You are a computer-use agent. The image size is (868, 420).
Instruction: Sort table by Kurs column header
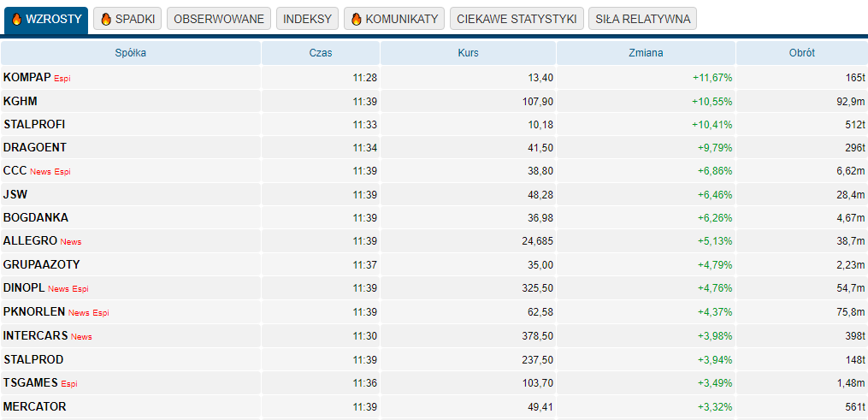click(469, 53)
